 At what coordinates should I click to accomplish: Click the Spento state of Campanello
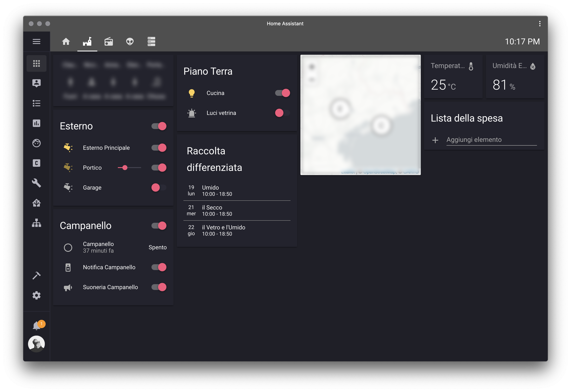click(x=157, y=247)
